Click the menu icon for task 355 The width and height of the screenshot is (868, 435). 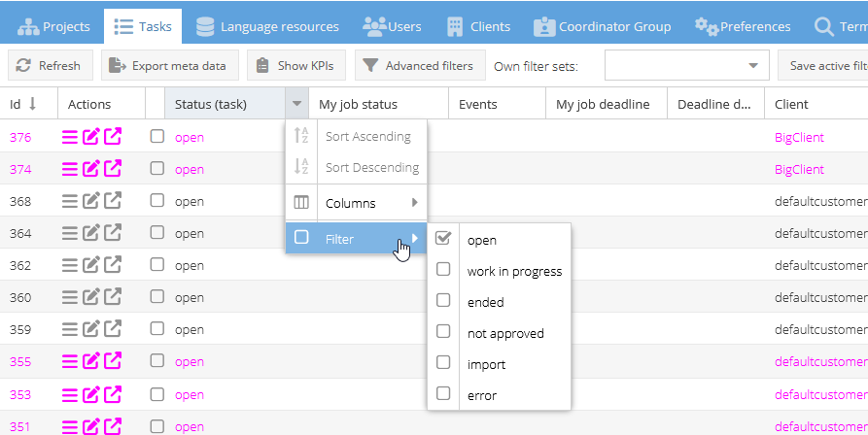(x=70, y=361)
